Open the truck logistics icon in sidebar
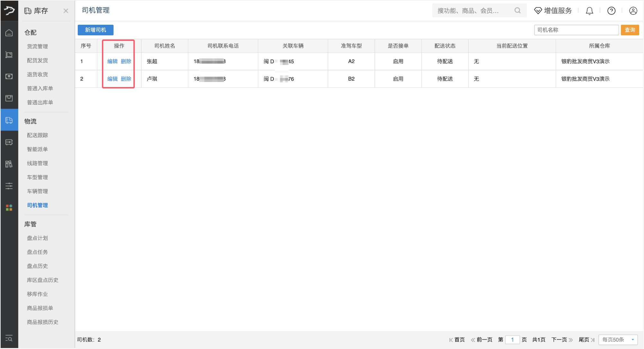644x349 pixels. pos(9,120)
